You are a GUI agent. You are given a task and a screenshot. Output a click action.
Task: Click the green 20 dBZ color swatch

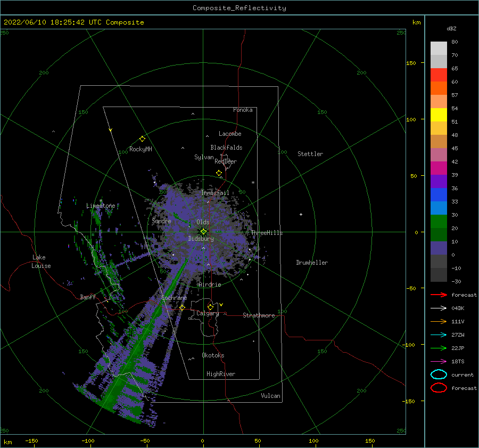[x=439, y=222]
